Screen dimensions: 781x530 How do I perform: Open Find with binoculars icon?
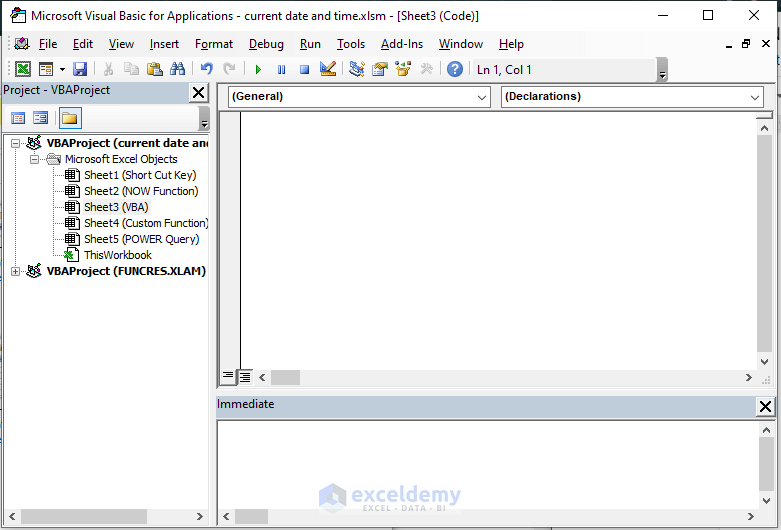(177, 69)
